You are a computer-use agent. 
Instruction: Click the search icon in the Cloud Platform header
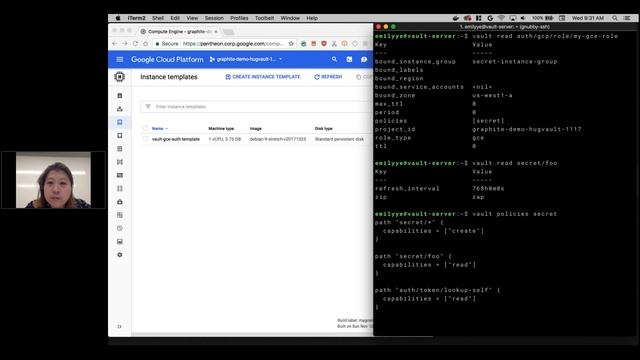(334, 60)
